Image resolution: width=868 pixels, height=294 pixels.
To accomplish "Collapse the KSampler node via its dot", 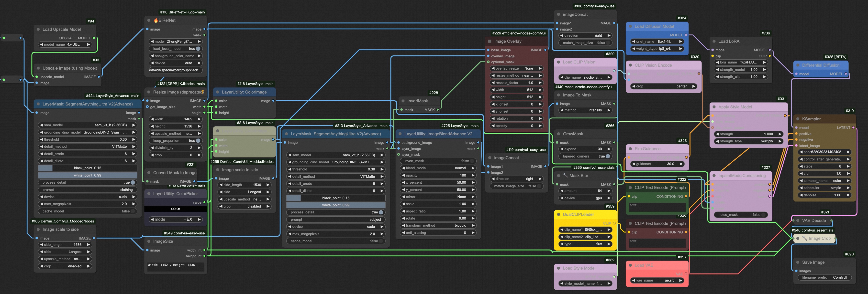I will pos(798,119).
